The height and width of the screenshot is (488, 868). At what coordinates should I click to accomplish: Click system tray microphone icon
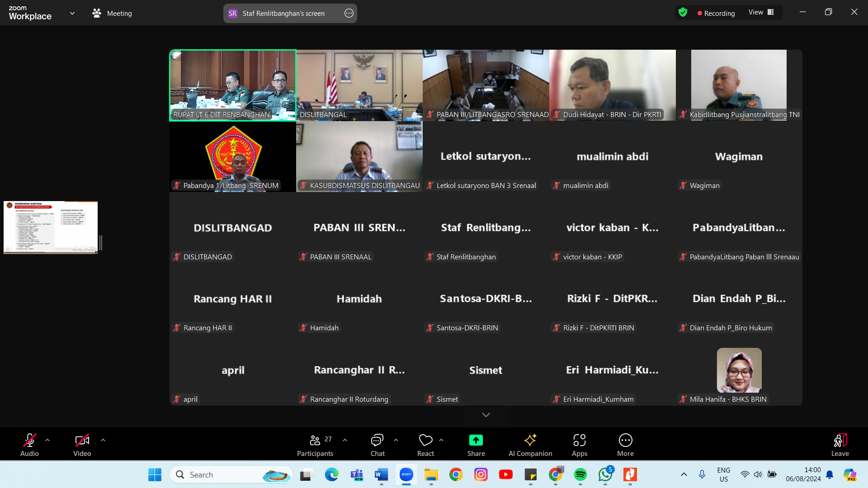702,474
